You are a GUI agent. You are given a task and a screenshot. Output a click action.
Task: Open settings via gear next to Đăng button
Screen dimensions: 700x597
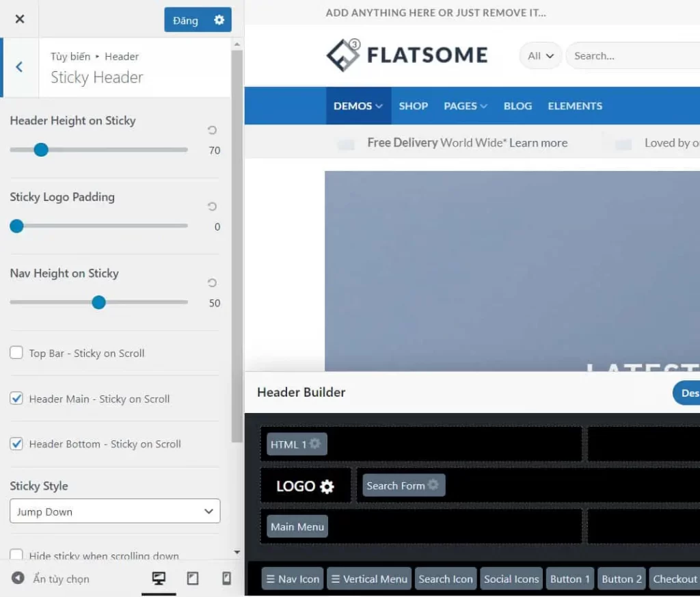221,20
